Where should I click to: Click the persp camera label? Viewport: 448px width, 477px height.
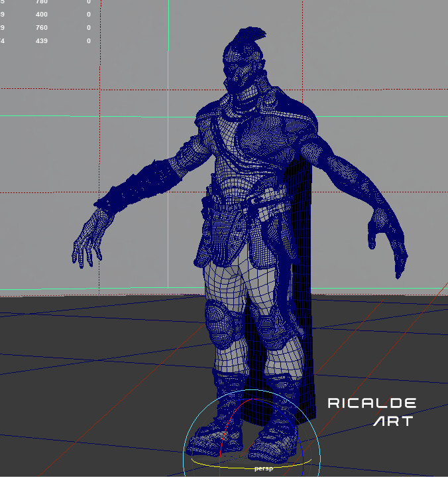tap(264, 468)
